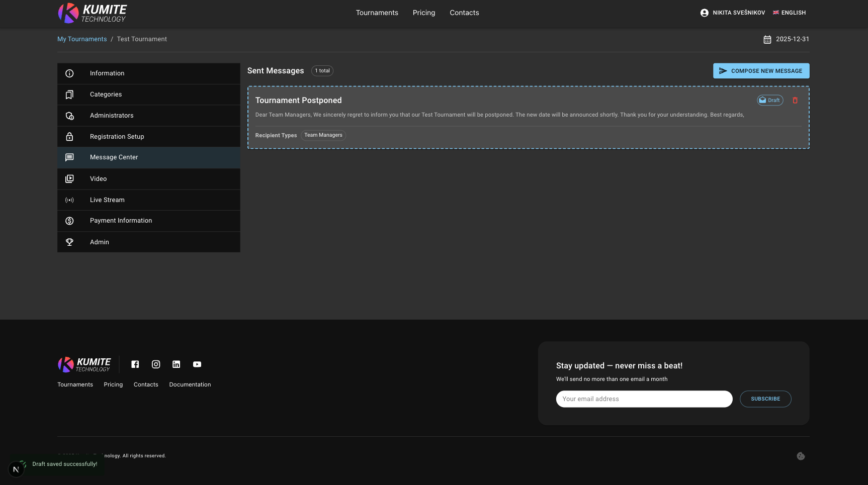Open the LinkedIn icon link
The height and width of the screenshot is (485, 868).
(x=176, y=364)
